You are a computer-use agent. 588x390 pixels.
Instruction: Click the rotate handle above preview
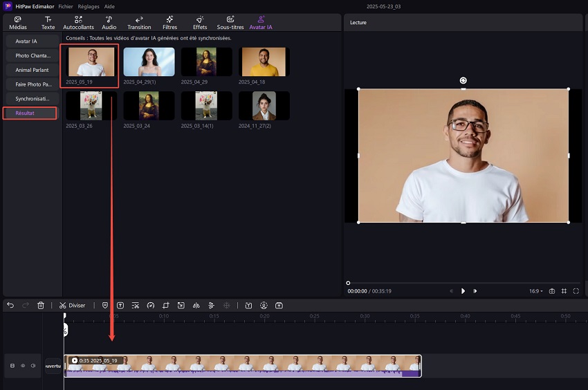coord(463,80)
